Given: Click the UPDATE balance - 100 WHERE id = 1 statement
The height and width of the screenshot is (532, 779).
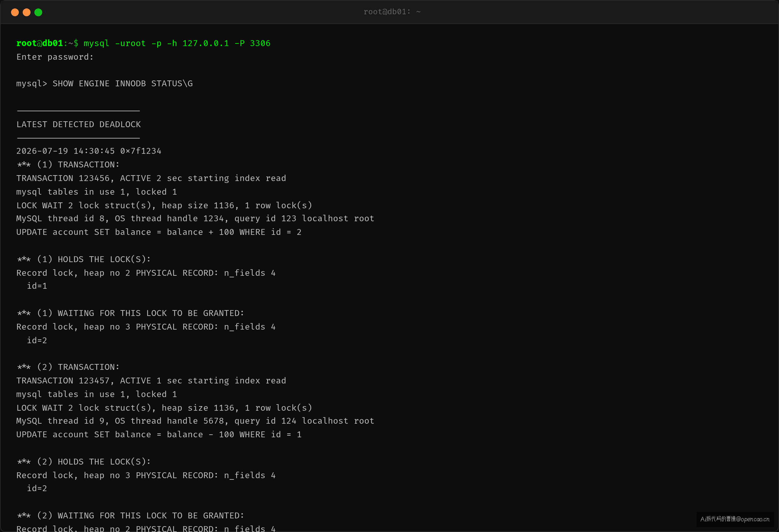Looking at the screenshot, I should [x=159, y=435].
